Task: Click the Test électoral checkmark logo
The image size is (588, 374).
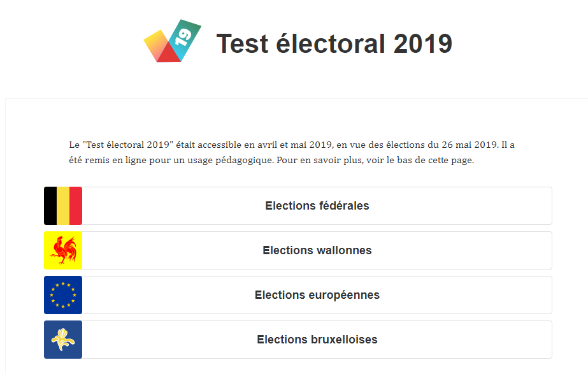Action: tap(173, 41)
